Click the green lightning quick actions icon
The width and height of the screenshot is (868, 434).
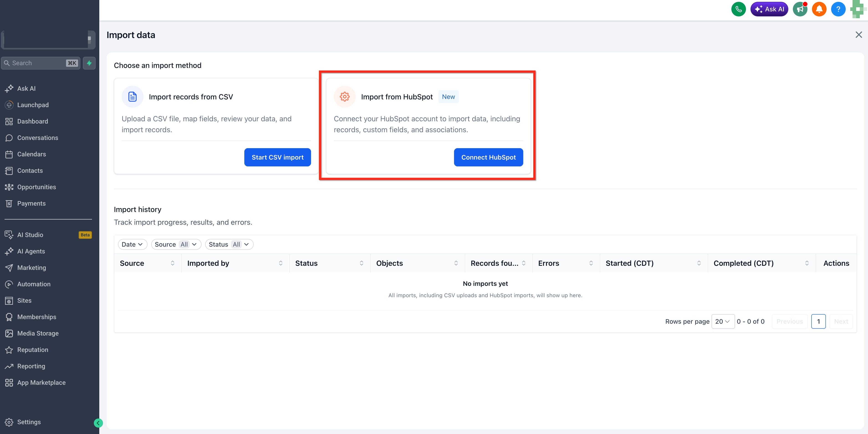coord(89,63)
